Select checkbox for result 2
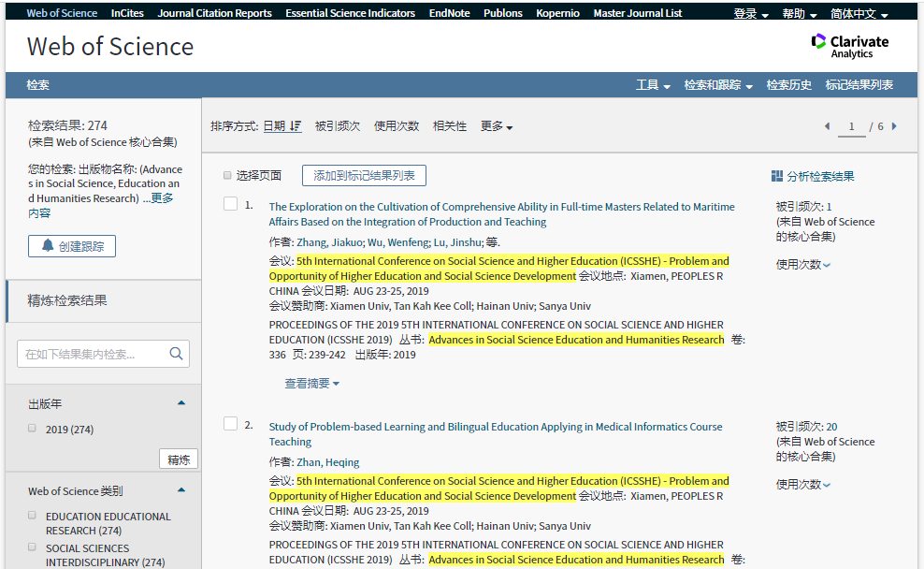924x569 pixels. [230, 423]
